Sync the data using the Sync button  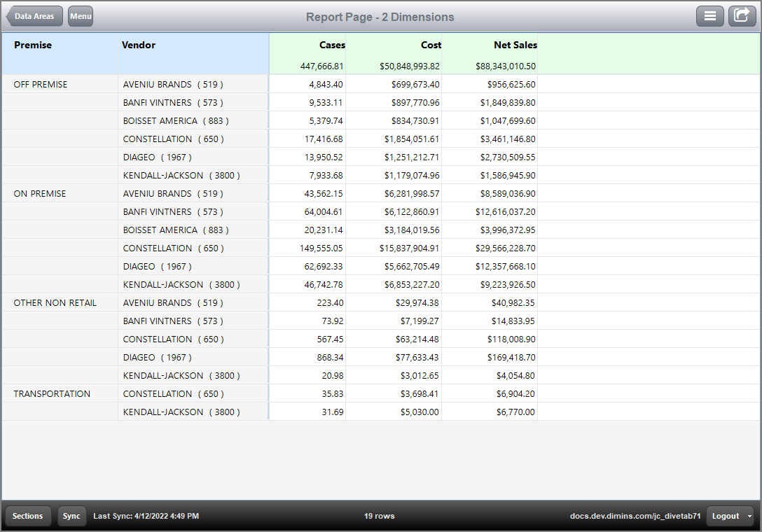coord(71,516)
